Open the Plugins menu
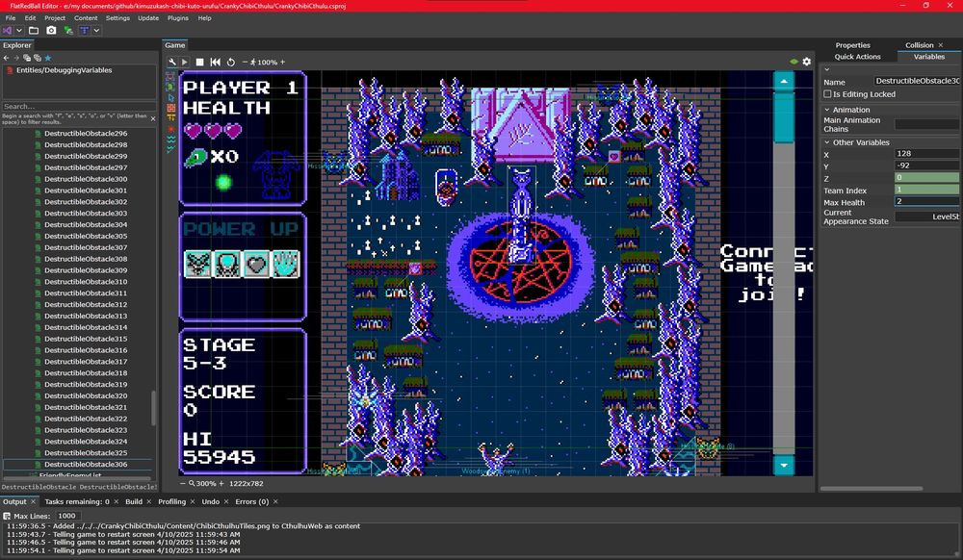This screenshot has width=963, height=560. click(177, 18)
